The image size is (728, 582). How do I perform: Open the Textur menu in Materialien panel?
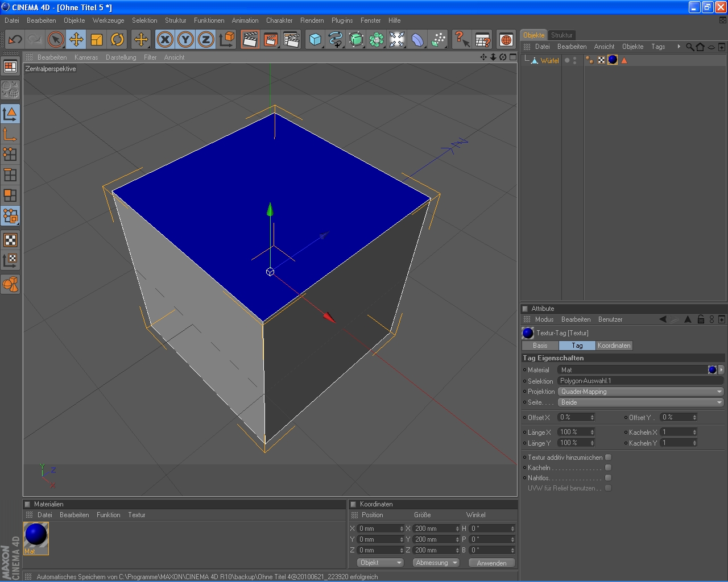tap(136, 515)
